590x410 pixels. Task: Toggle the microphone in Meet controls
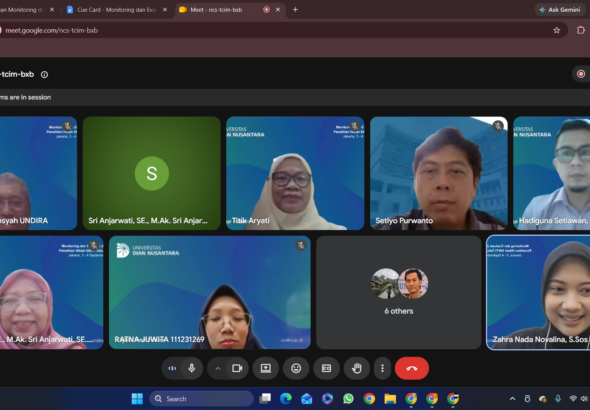click(x=192, y=368)
